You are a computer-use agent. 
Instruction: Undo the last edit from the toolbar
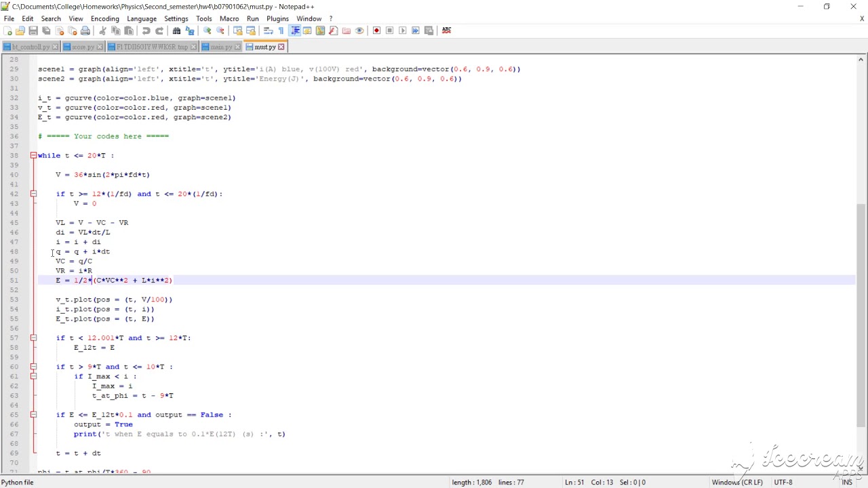[146, 30]
